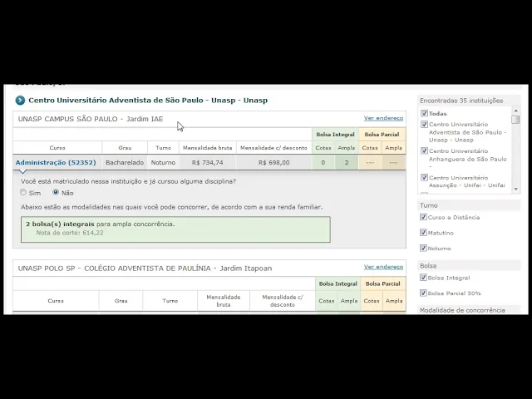
Task: Open 'Ver endereço' for Polo SP Paulínia
Action: (x=383, y=267)
